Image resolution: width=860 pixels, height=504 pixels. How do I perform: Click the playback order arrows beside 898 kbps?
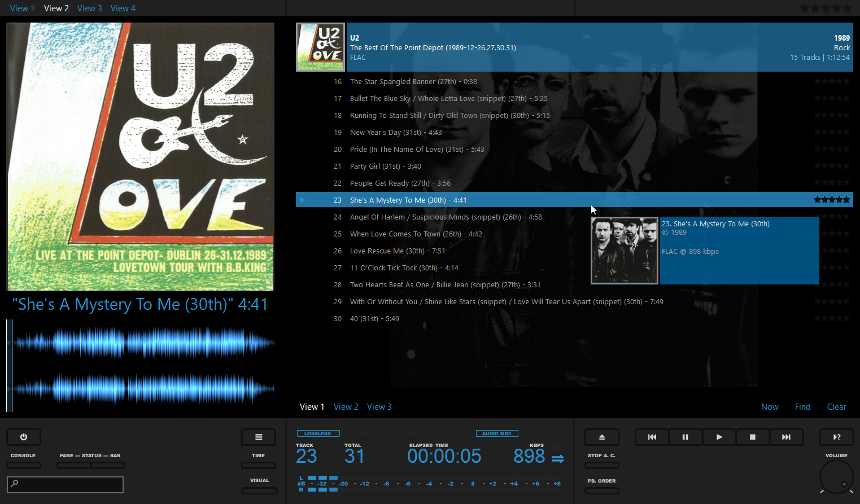(x=558, y=458)
